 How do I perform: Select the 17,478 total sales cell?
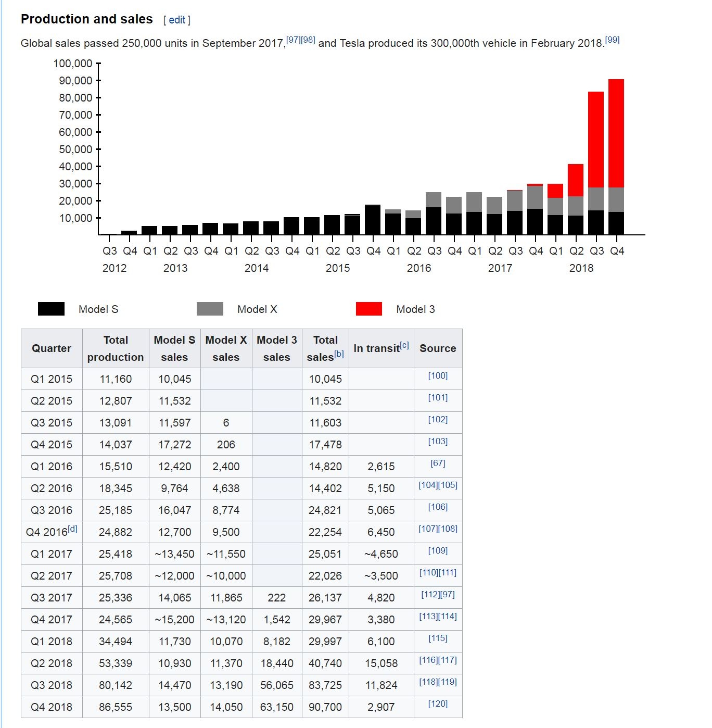[325, 445]
